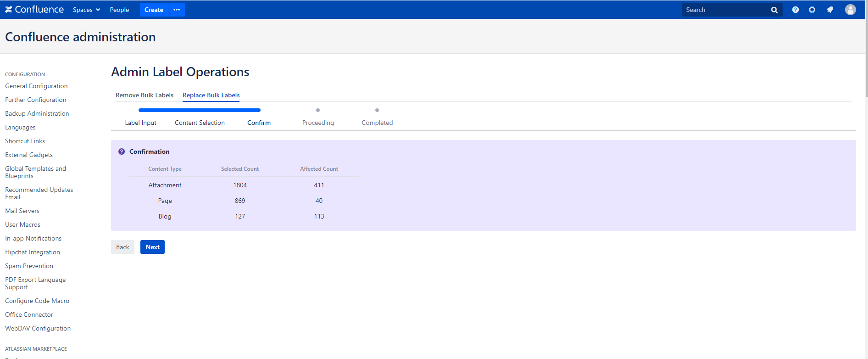Open the create more options ellipsis
Image resolution: width=868 pixels, height=359 pixels.
point(177,10)
